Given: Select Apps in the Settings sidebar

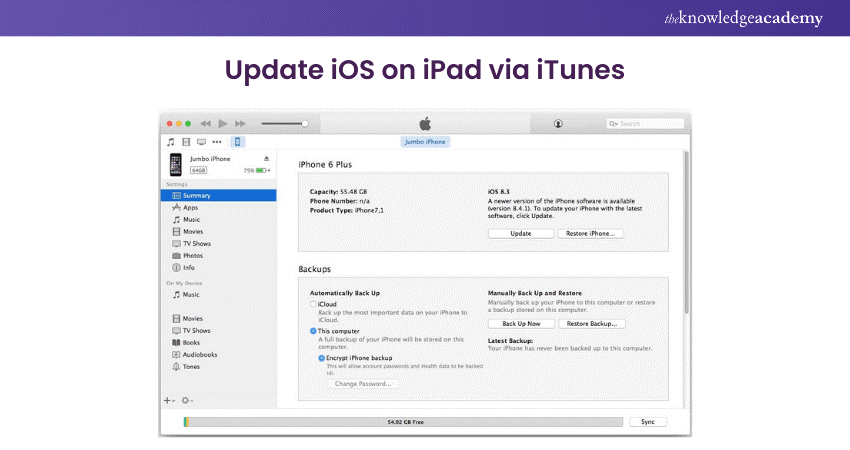Looking at the screenshot, I should coord(190,207).
